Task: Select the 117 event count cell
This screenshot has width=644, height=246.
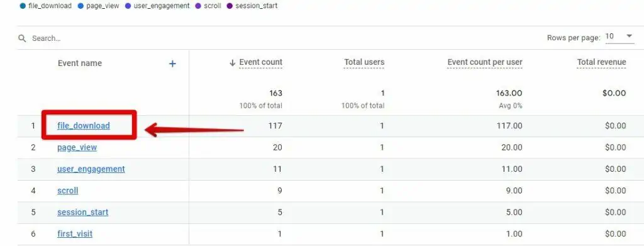Action: 275,126
